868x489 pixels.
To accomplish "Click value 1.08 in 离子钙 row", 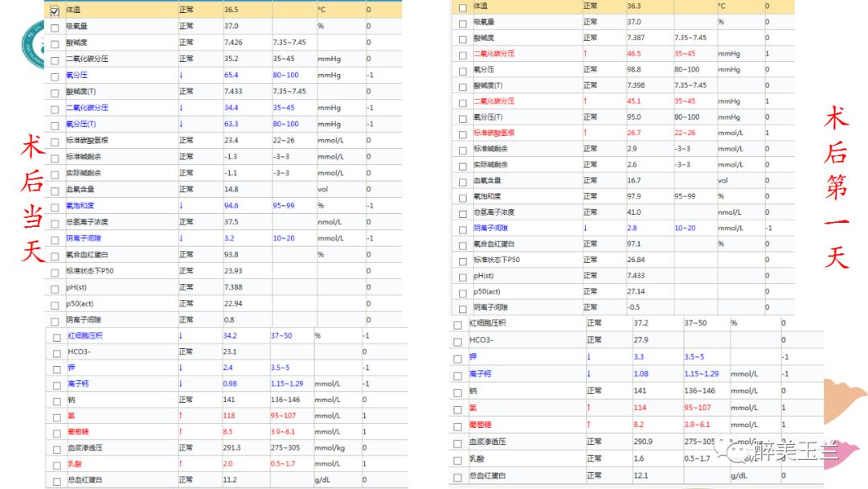I will pos(641,374).
